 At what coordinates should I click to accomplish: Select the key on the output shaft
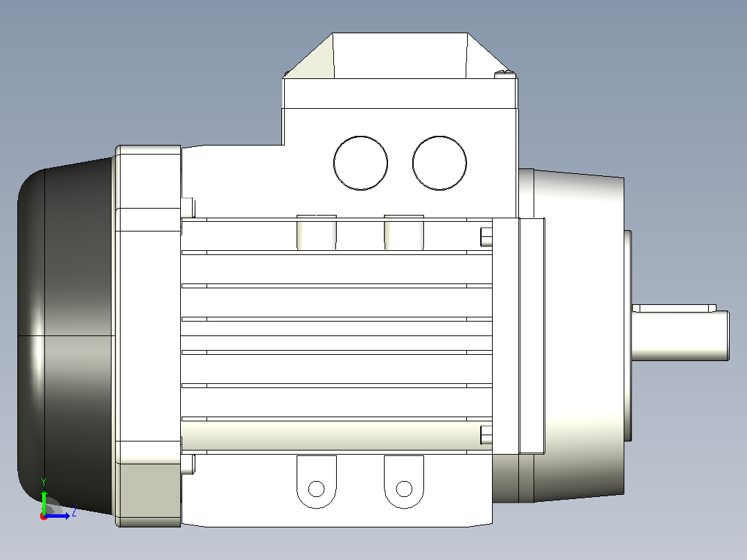674,308
